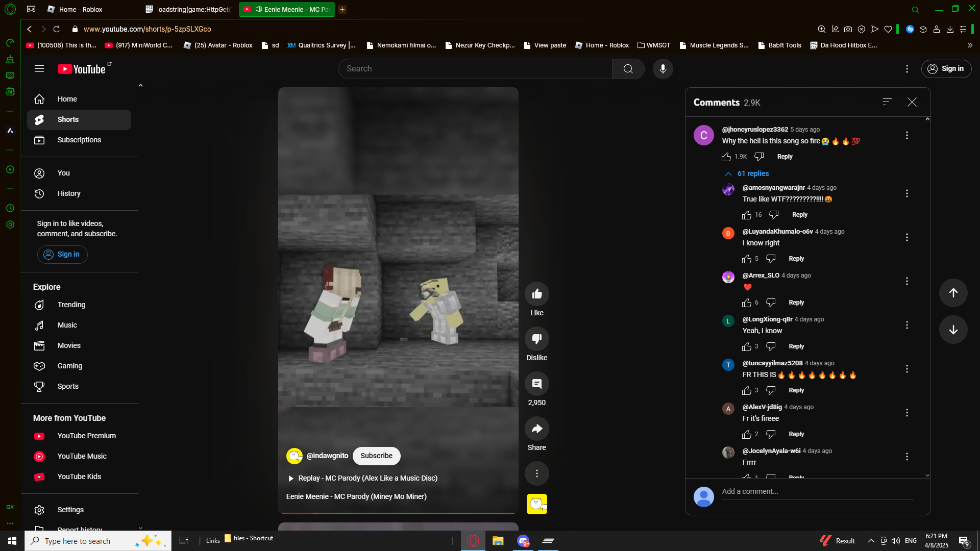This screenshot has height=551, width=980.
Task: Open the sort comments icon
Action: click(x=887, y=102)
